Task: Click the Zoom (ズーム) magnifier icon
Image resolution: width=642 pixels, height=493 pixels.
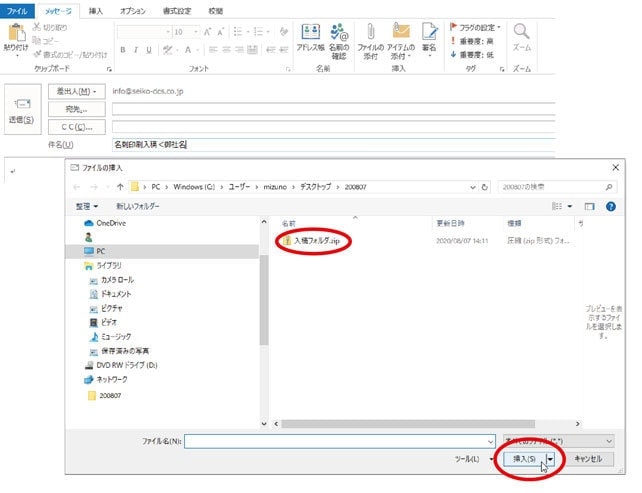Action: tap(521, 36)
